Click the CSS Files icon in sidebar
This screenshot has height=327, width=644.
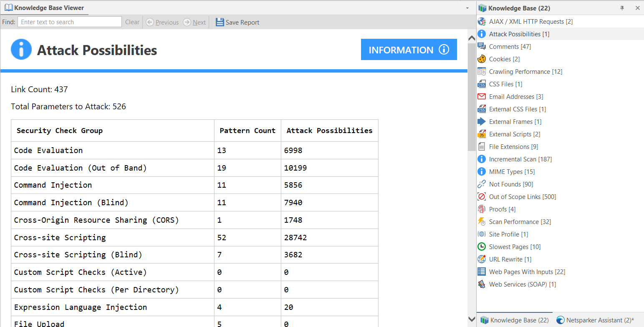click(x=482, y=84)
